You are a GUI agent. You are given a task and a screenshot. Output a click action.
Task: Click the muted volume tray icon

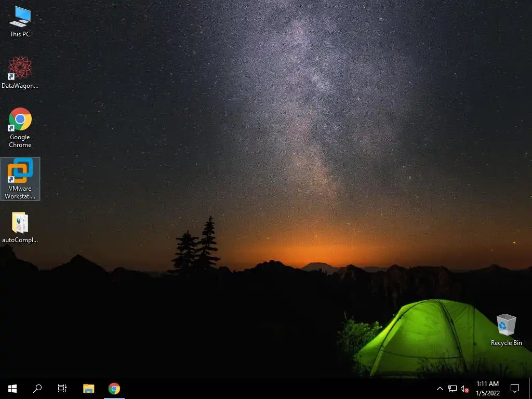point(464,389)
